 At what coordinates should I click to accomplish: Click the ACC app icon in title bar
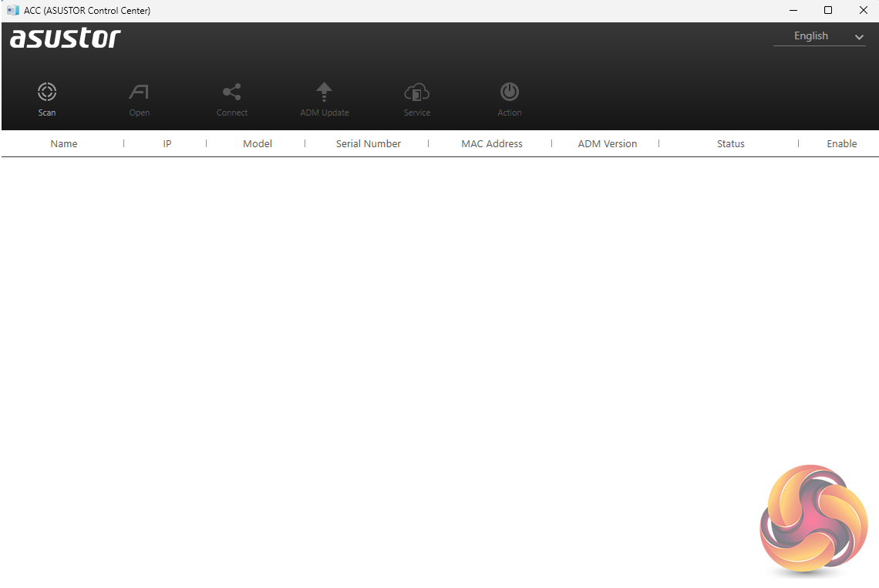click(13, 10)
